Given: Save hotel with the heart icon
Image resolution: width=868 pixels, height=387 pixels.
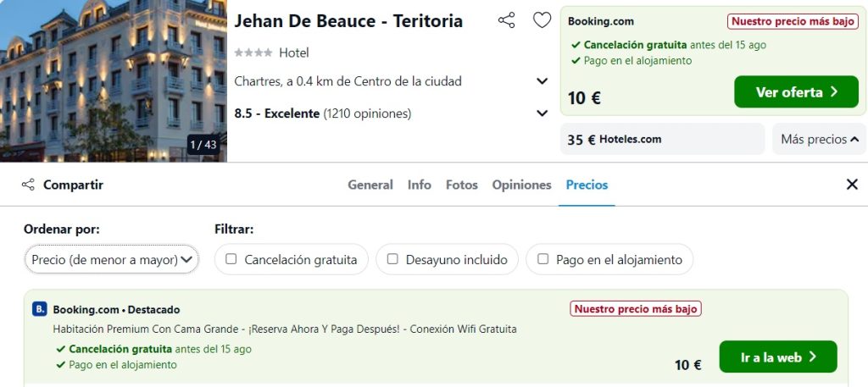Looking at the screenshot, I should [542, 20].
